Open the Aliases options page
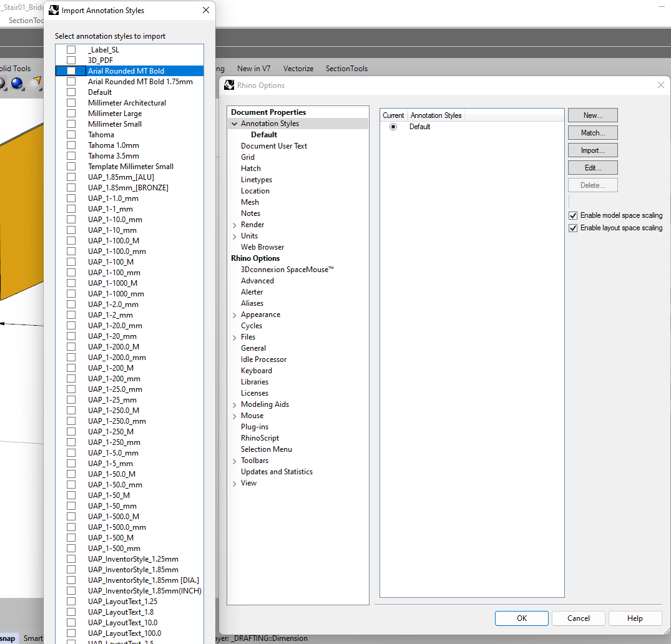This screenshot has height=644, width=671. click(x=252, y=303)
